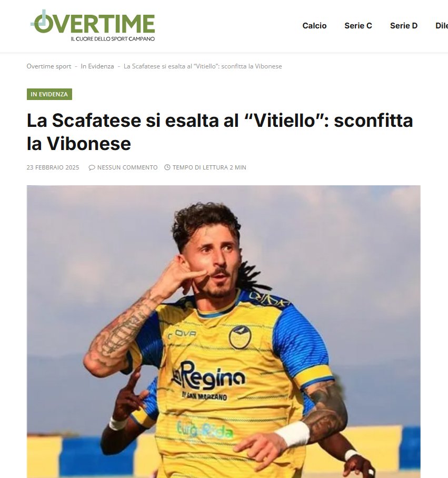Open the partially visible Dile menu item
Viewport: 448px width, 478px height.
tap(442, 26)
